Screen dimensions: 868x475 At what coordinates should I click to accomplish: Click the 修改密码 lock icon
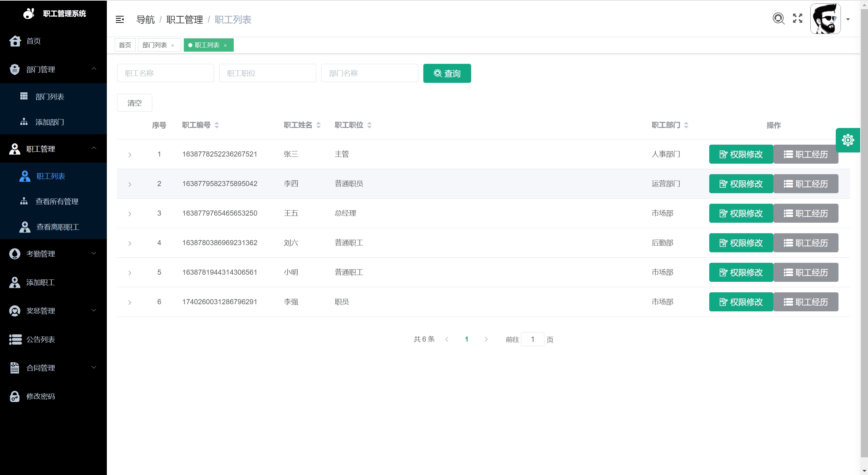15,396
